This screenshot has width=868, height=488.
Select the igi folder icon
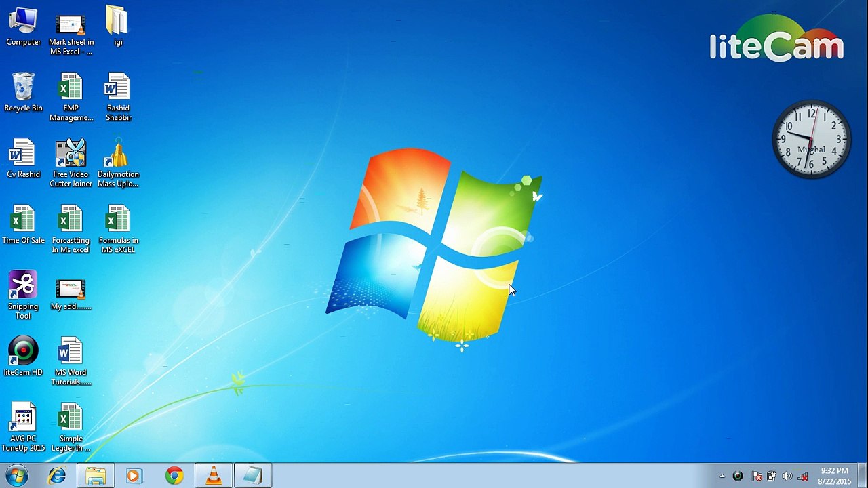117,26
